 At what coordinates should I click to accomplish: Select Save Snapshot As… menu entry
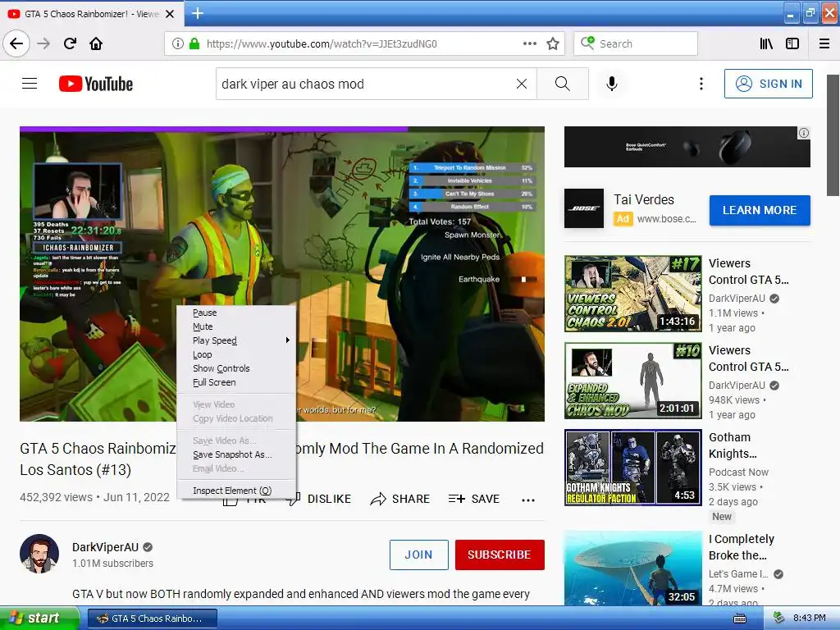point(236,454)
